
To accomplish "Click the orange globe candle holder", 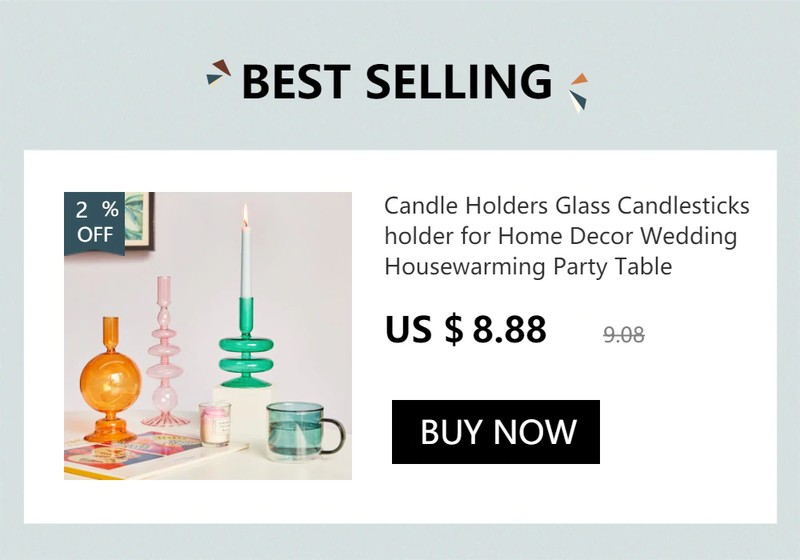I will coord(110,381).
